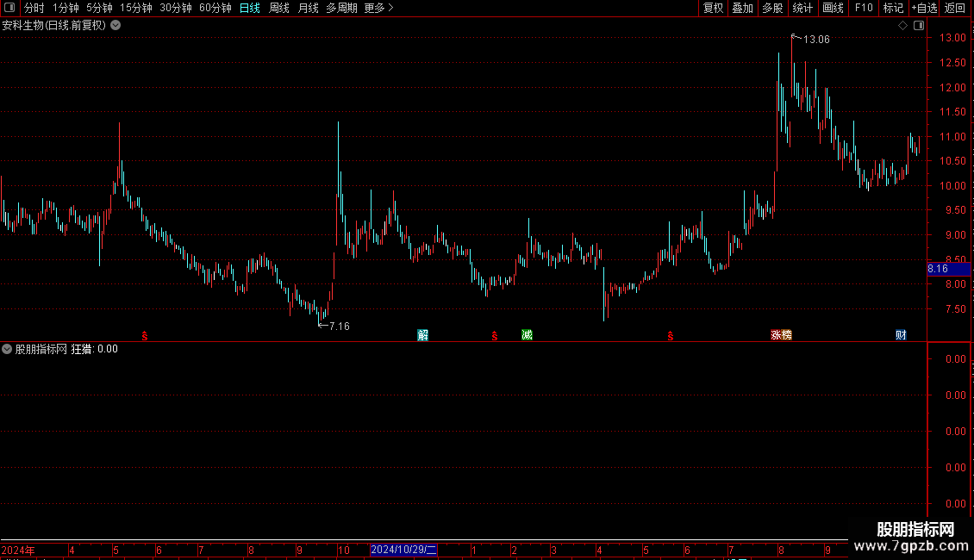Open the F10 company info
974x560 pixels.
click(x=864, y=8)
